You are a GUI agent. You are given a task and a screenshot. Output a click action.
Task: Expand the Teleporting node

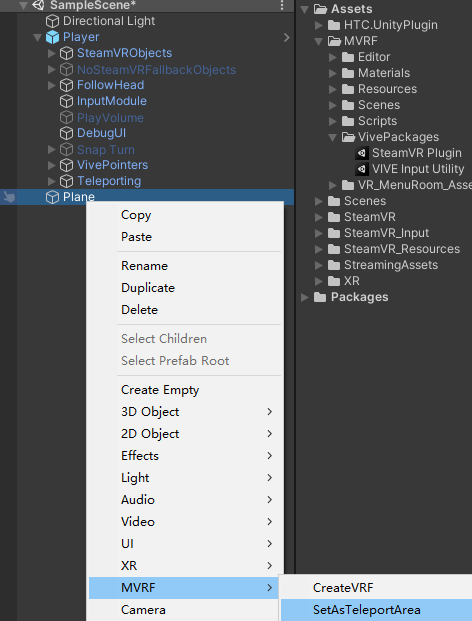pos(51,181)
